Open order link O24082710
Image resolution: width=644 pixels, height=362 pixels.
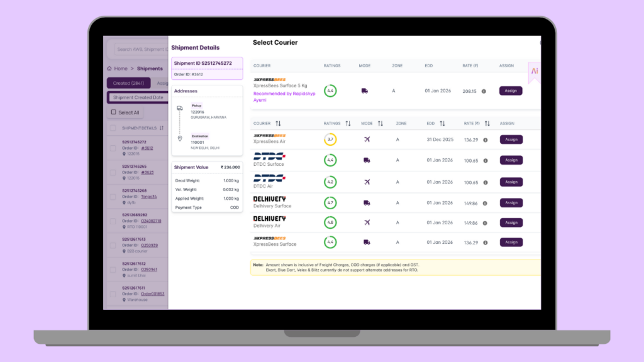pos(151,221)
